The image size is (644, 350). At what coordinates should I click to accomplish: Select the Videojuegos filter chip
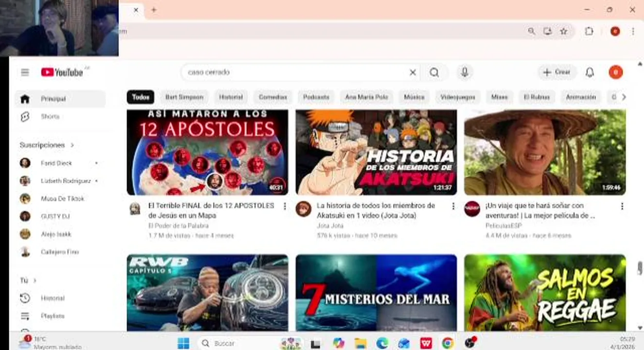coord(458,97)
